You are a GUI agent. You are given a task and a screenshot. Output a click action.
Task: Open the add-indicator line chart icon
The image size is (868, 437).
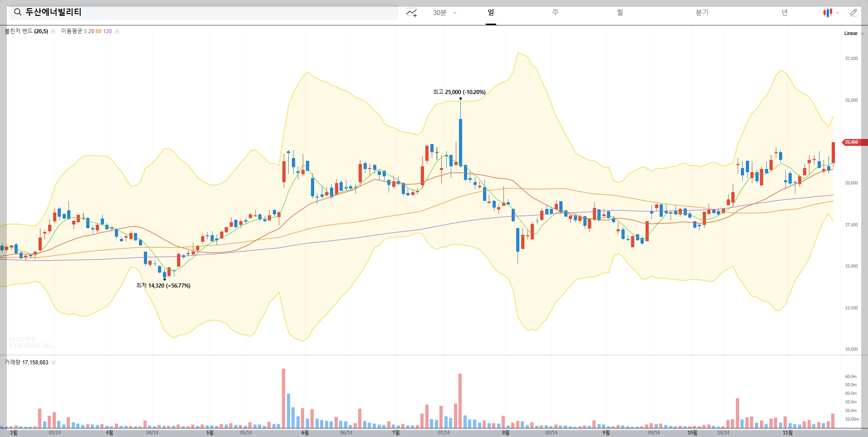(412, 13)
